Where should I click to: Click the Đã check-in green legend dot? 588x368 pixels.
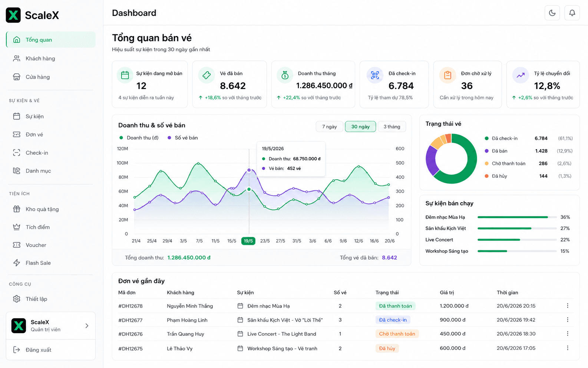486,138
